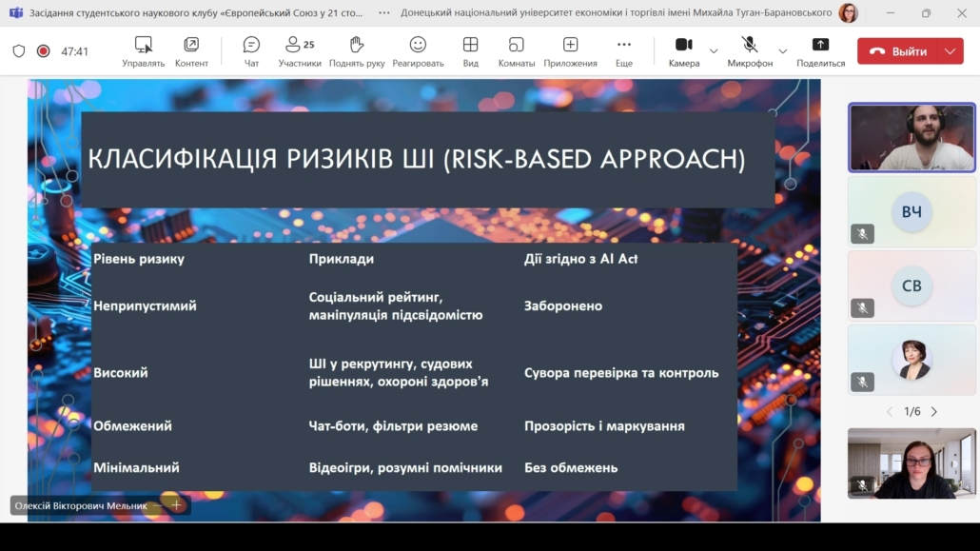Click Поделиться to share content
This screenshot has height=551, width=980.
point(820,51)
